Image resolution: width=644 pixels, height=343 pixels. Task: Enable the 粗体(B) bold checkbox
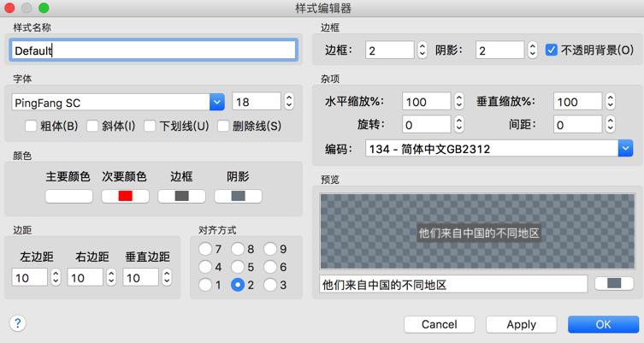(x=31, y=126)
